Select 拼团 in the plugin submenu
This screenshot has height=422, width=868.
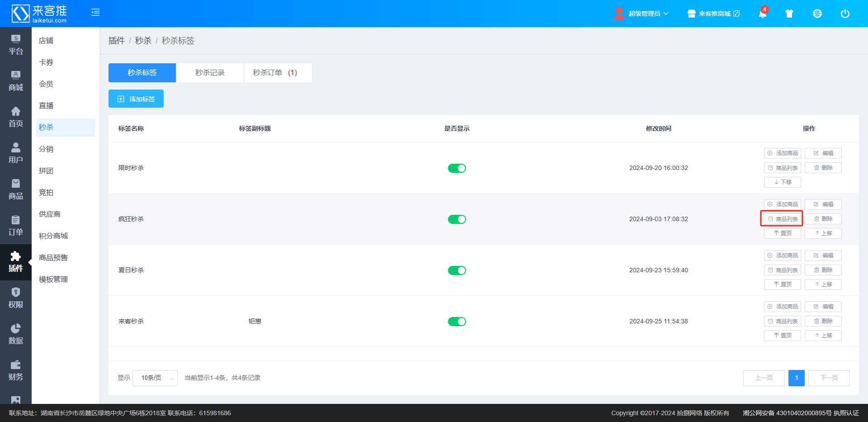[46, 171]
